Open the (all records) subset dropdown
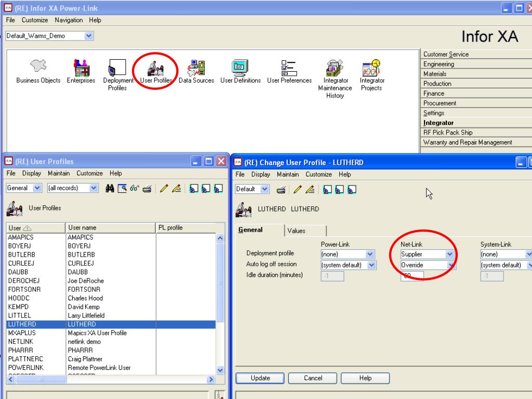Viewport: 532px width, 399px height. point(93,188)
